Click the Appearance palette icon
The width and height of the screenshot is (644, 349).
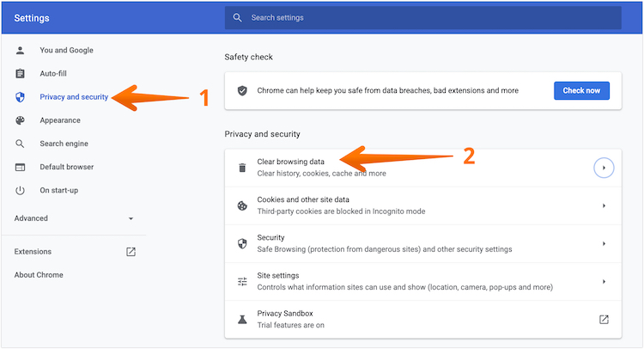[21, 120]
